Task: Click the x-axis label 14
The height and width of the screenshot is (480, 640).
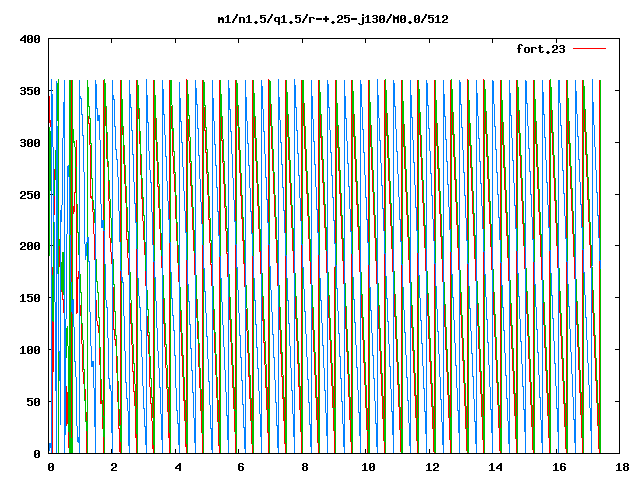Action: click(495, 467)
